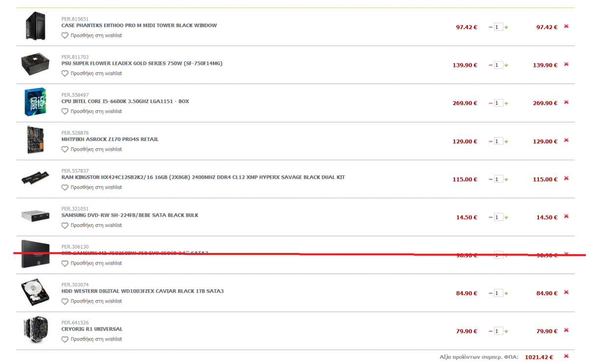590x364 pixels.
Task: Open the Samsung DVD-RW drive thumbnail
Action: (35, 216)
